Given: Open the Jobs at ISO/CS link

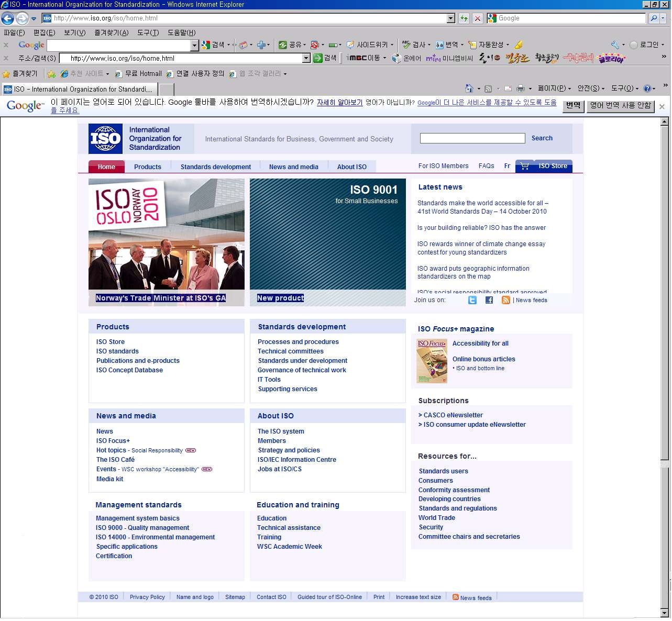Looking at the screenshot, I should point(280,469).
